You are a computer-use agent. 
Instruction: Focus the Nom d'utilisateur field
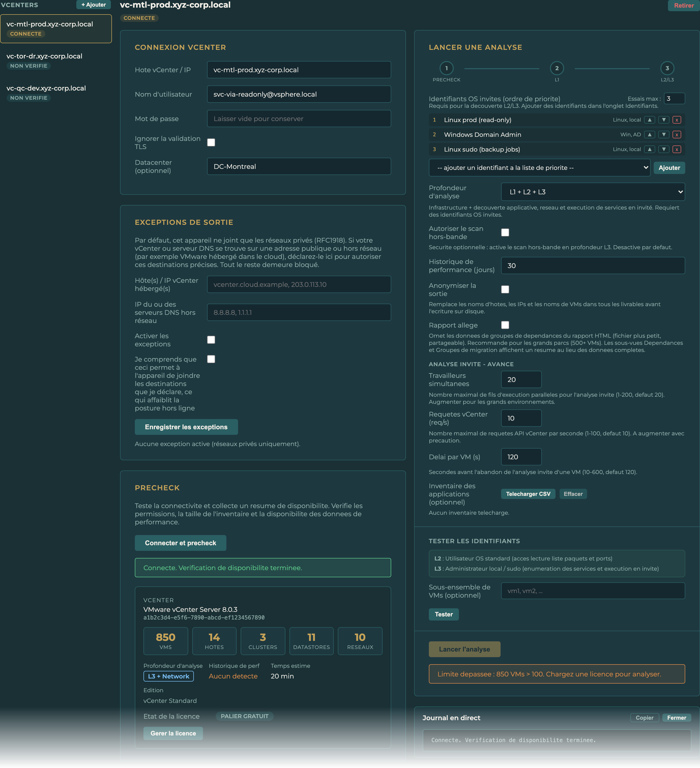(x=299, y=94)
